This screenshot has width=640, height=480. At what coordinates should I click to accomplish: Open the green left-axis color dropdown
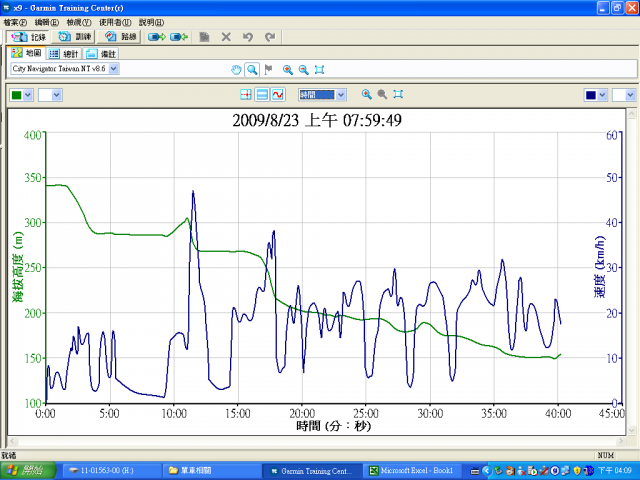tap(28, 95)
